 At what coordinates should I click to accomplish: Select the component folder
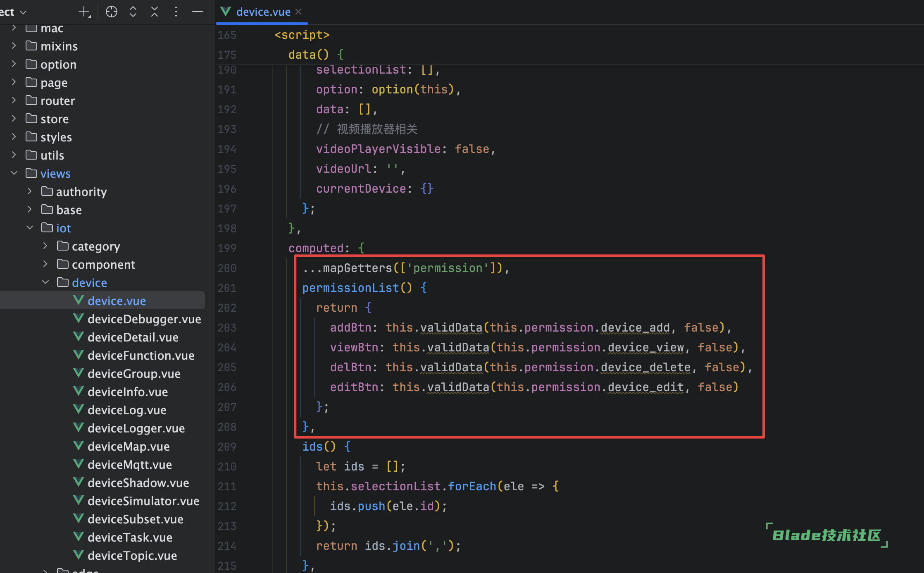[103, 265]
